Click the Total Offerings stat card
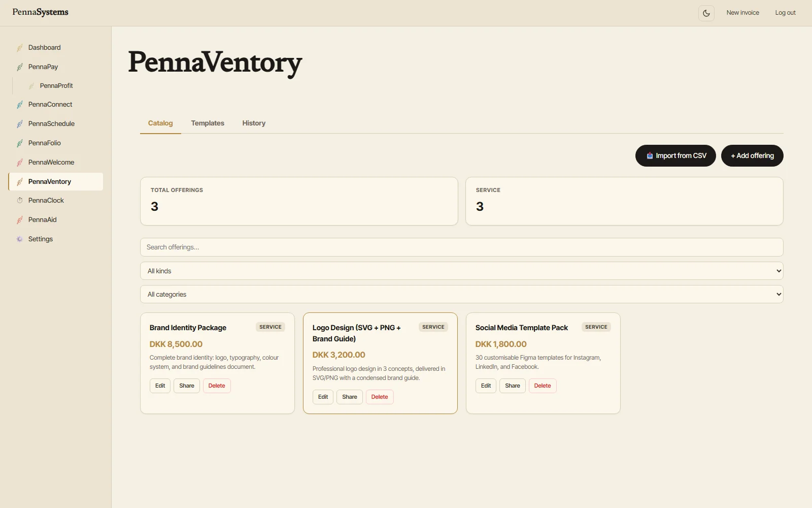 coord(299,201)
